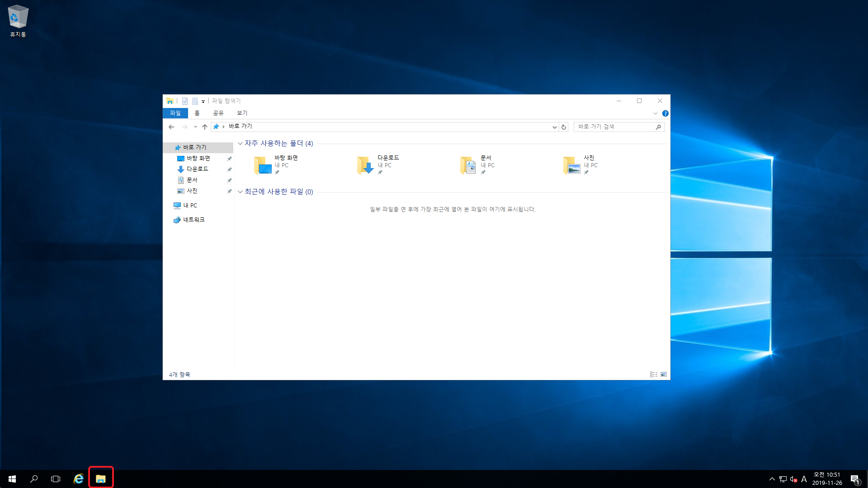Viewport: 868px width, 488px height.
Task: Select 다운로드 in the navigation pane
Action: click(198, 169)
